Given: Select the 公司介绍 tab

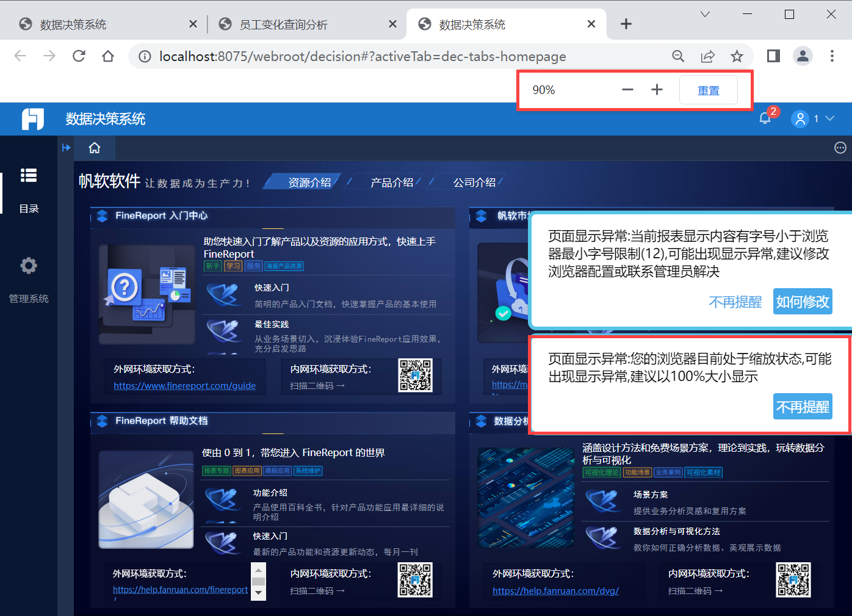Looking at the screenshot, I should 474,183.
